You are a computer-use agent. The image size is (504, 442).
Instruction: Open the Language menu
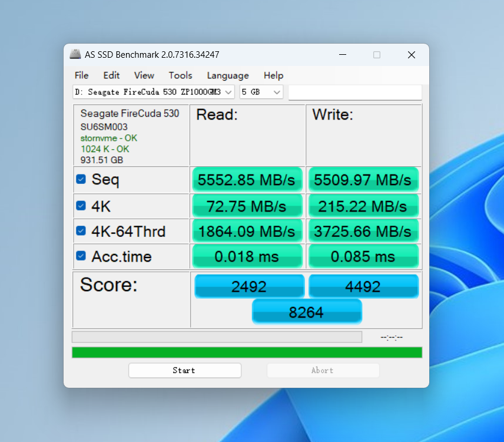tap(228, 75)
